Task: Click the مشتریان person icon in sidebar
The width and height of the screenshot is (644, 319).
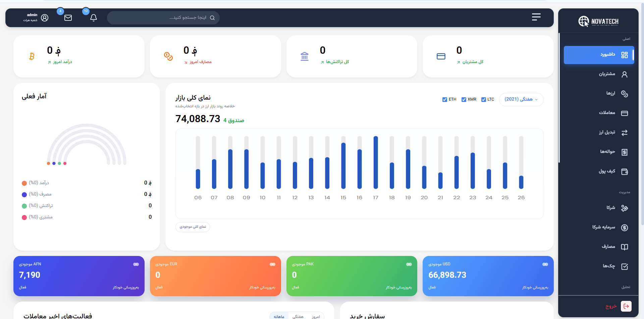Action: (x=625, y=74)
